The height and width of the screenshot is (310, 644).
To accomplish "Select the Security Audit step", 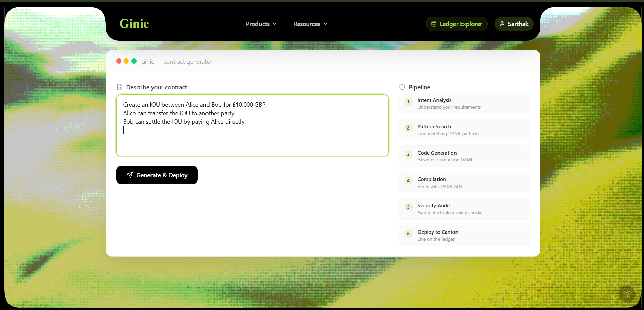I will point(464,209).
